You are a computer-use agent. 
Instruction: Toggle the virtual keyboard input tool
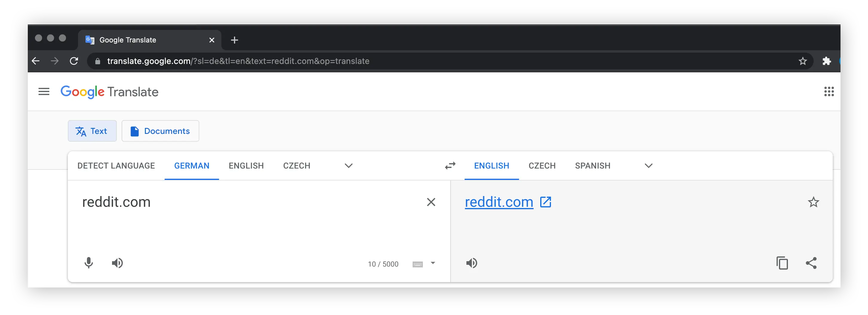pos(417,264)
